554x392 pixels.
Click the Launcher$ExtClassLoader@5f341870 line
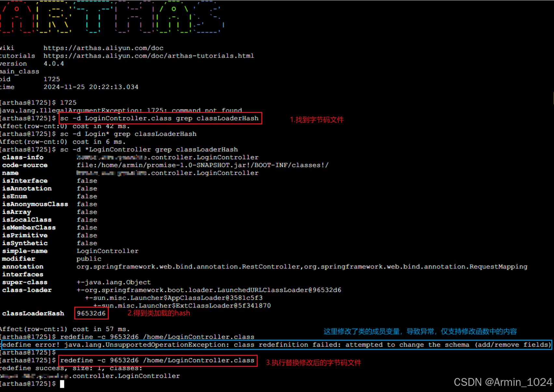pos(182,306)
